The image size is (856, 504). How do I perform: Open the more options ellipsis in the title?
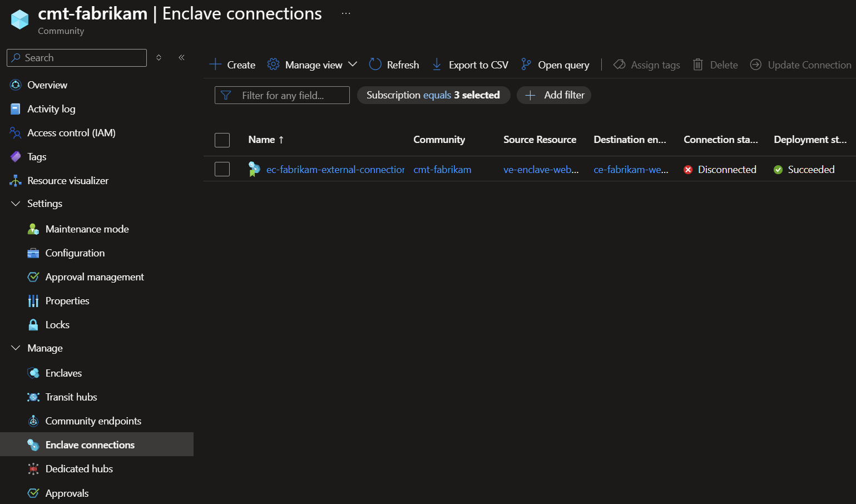(x=346, y=13)
